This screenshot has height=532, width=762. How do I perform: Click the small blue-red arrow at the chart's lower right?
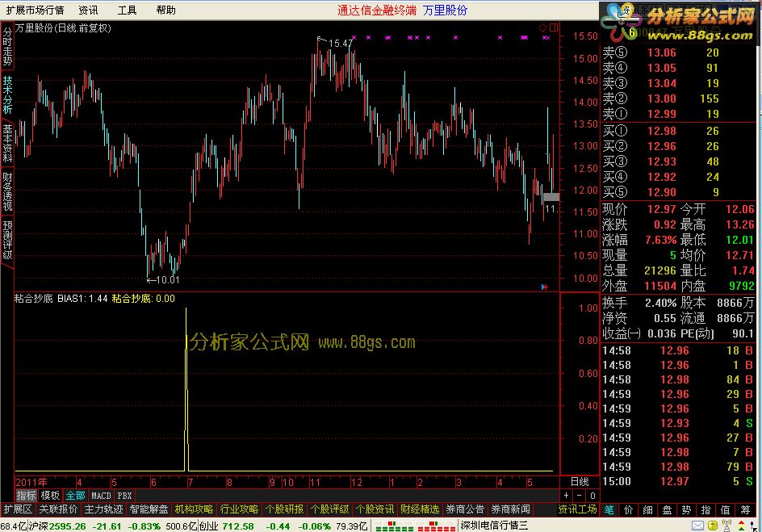tap(544, 287)
